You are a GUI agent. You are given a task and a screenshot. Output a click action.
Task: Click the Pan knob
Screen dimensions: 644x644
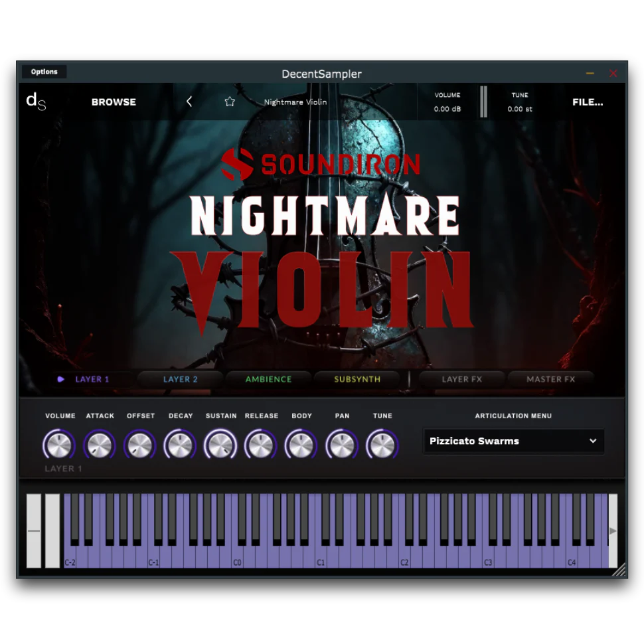(341, 444)
